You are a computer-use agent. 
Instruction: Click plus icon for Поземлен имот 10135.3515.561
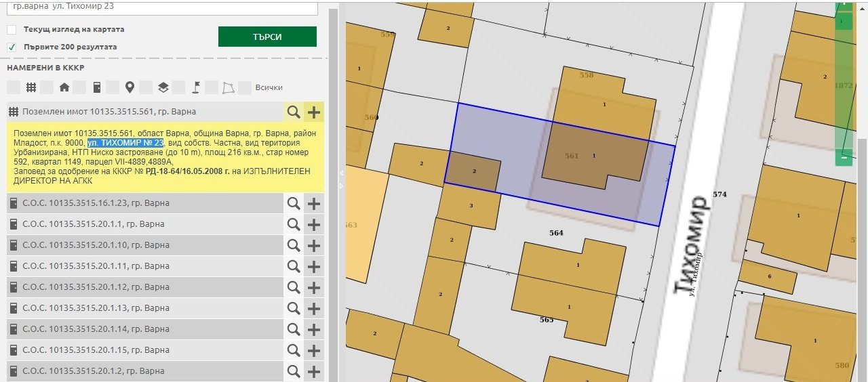tap(314, 112)
